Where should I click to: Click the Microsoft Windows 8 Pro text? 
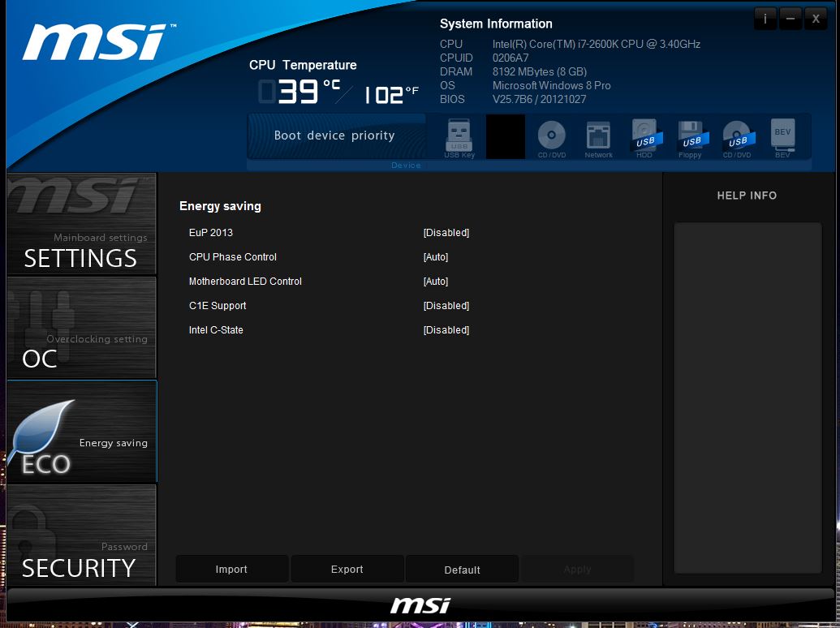(551, 85)
